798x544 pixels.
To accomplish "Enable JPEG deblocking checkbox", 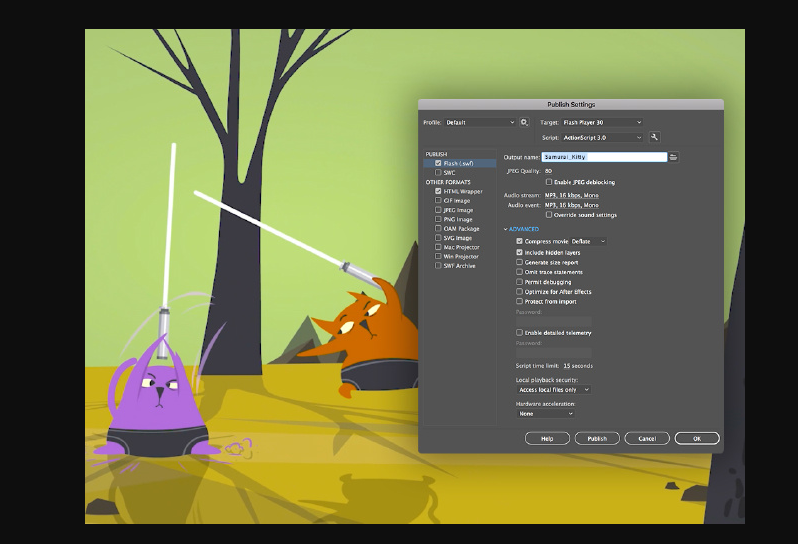I will pos(549,182).
